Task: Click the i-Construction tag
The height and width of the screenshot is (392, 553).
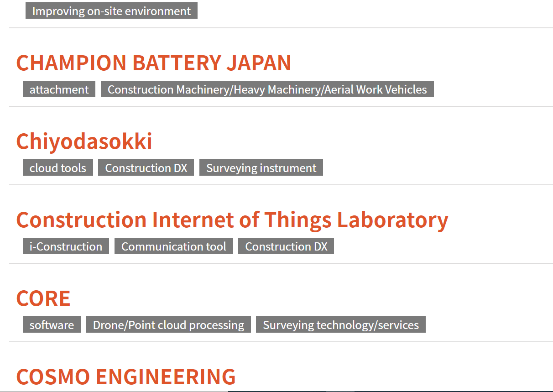Action: click(66, 246)
